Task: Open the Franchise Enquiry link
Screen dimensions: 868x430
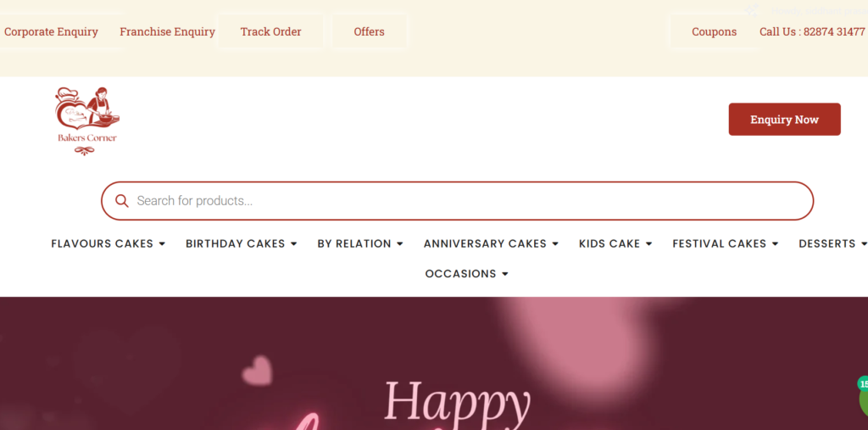Action: (167, 31)
